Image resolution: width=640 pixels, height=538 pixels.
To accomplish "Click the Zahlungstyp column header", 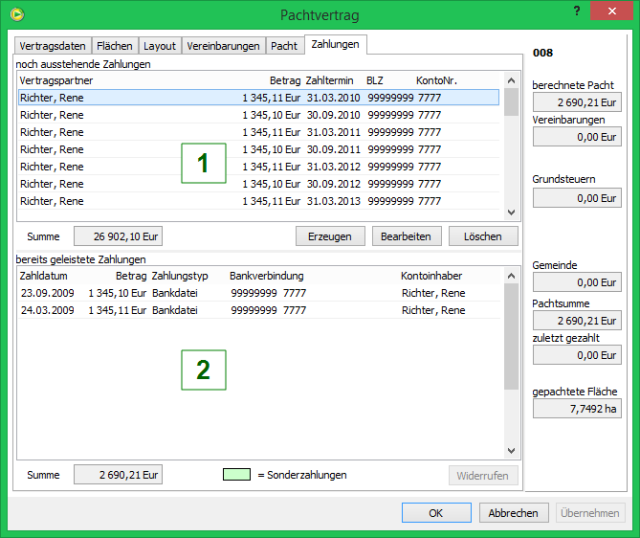I will pos(180,276).
